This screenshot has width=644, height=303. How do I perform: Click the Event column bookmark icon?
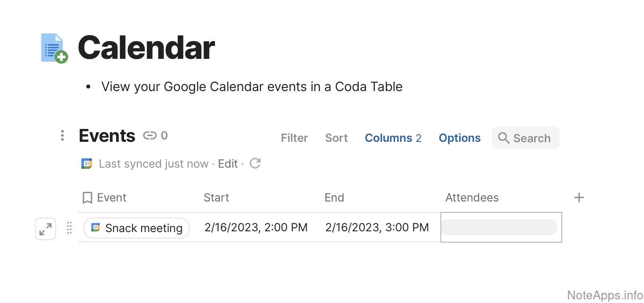pos(87,198)
